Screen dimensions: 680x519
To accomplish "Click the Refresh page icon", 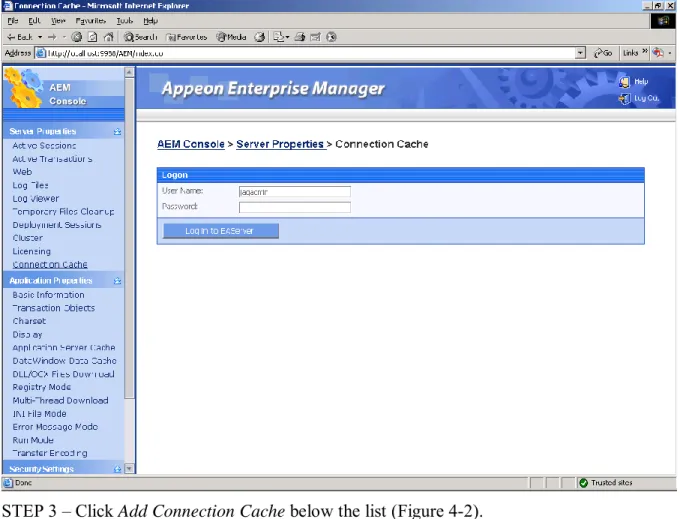I will [x=92, y=37].
